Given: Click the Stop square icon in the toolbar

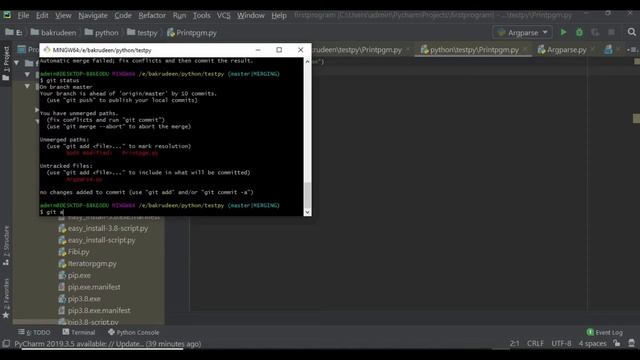Looking at the screenshot, I should click(x=611, y=32).
